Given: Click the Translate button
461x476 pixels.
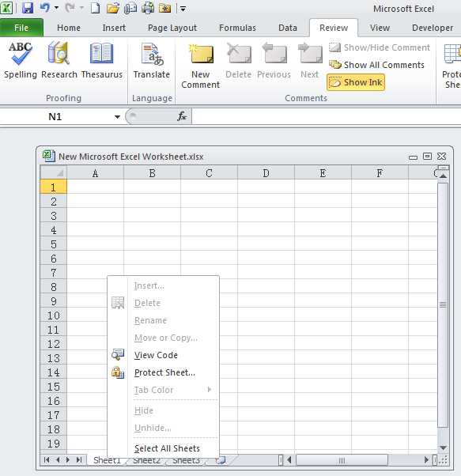Looking at the screenshot, I should point(152,61).
